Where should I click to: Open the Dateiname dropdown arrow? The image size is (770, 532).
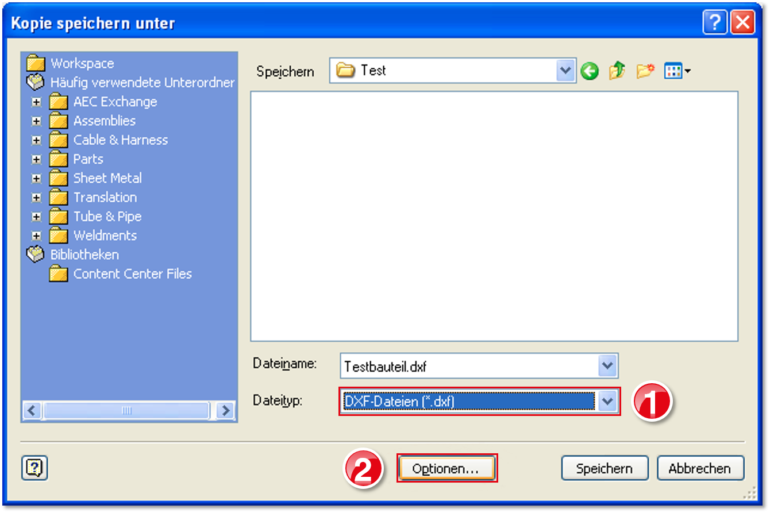[607, 366]
